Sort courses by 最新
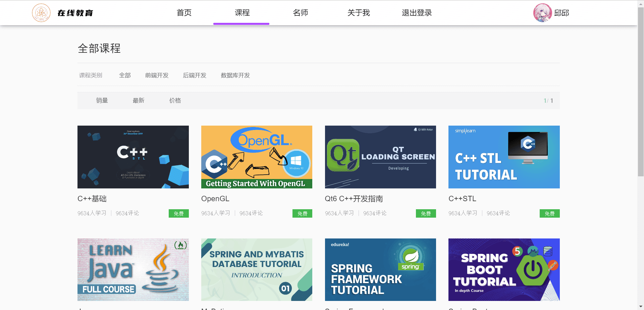The width and height of the screenshot is (644, 310). pos(139,100)
